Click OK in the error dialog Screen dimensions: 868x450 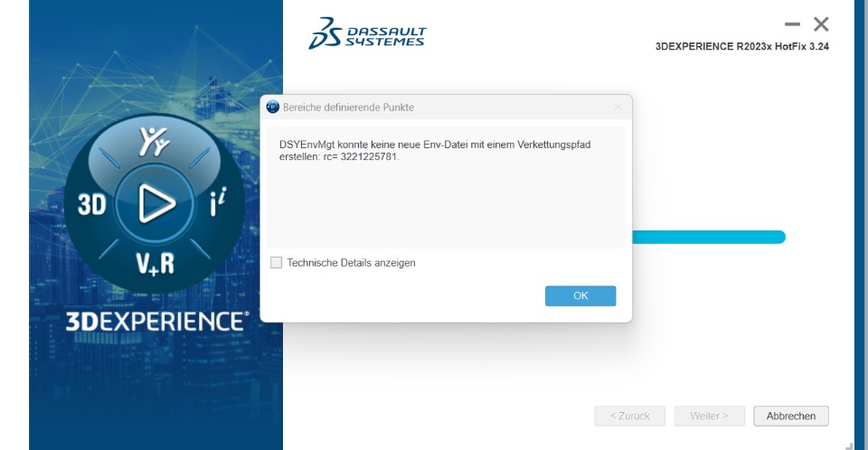[x=580, y=295]
